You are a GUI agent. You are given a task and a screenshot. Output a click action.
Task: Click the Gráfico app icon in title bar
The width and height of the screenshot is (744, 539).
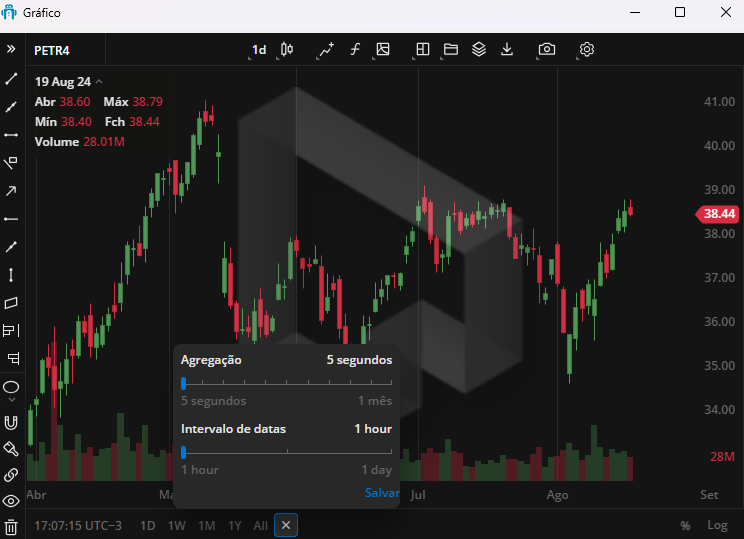tap(9, 12)
